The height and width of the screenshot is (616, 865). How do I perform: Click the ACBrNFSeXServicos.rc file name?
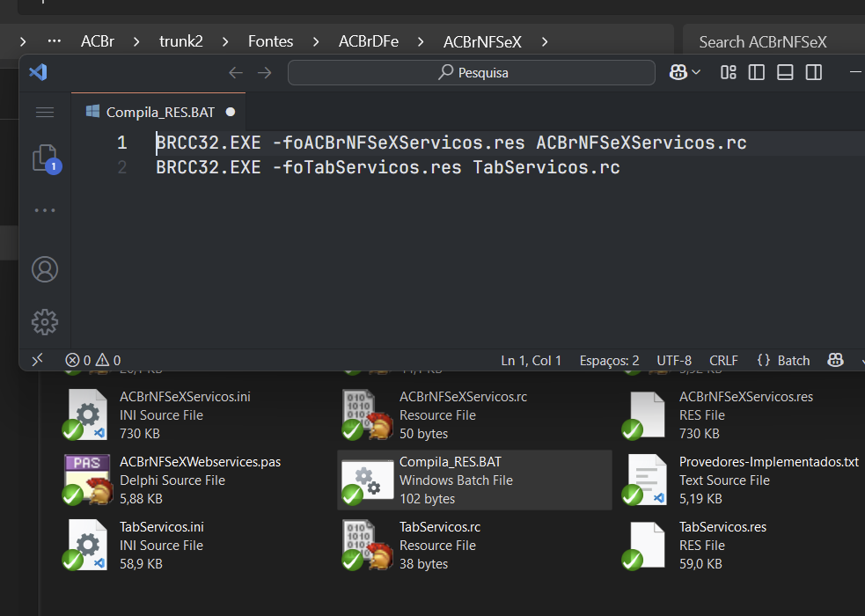coord(463,397)
